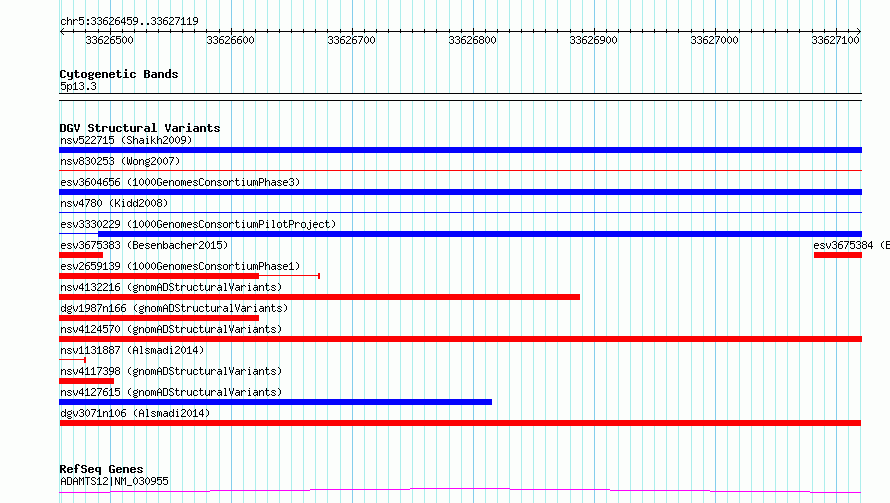Click the RefSeq Genes track title
The image size is (890, 503).
(101, 469)
